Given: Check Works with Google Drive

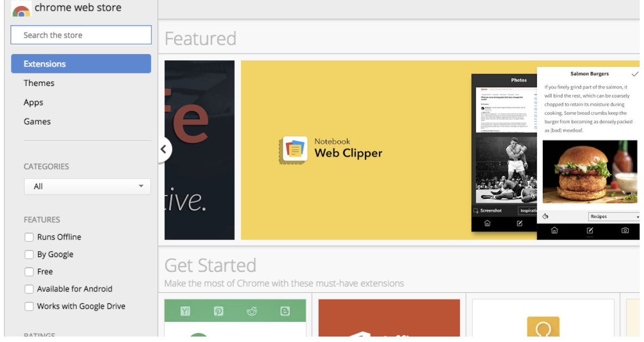Looking at the screenshot, I should [x=29, y=306].
